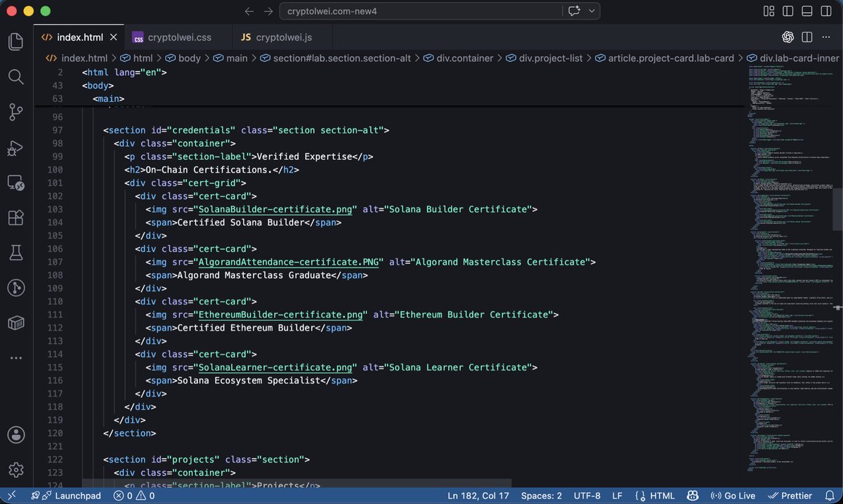Open the ChatGPT extension icon in editor toolbar
This screenshot has height=504, width=843.
tap(788, 37)
